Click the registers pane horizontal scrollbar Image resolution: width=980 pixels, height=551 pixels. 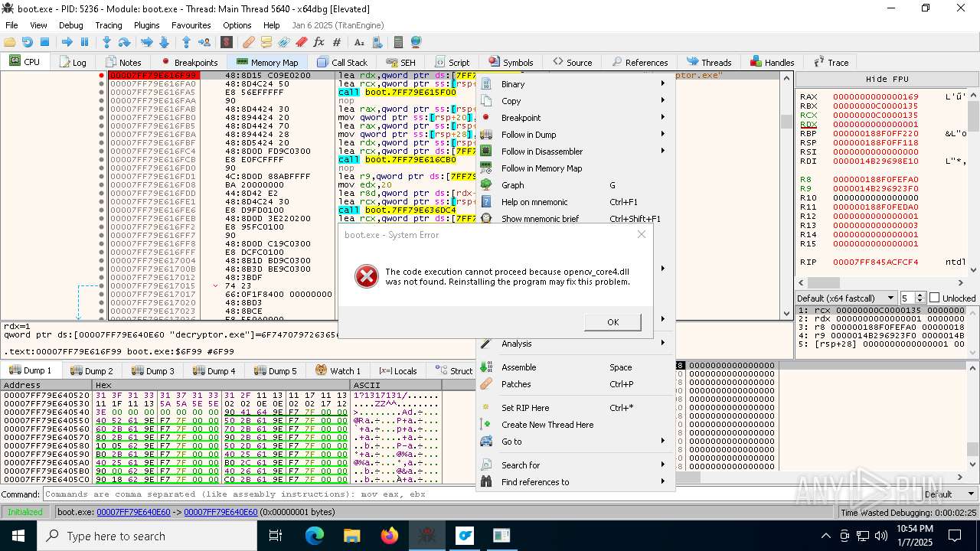[x=880, y=283]
